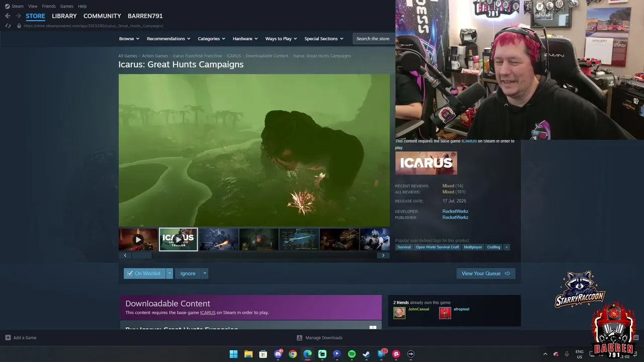Image resolution: width=644 pixels, height=362 pixels.
Task: Open the View menu
Action: (33, 6)
